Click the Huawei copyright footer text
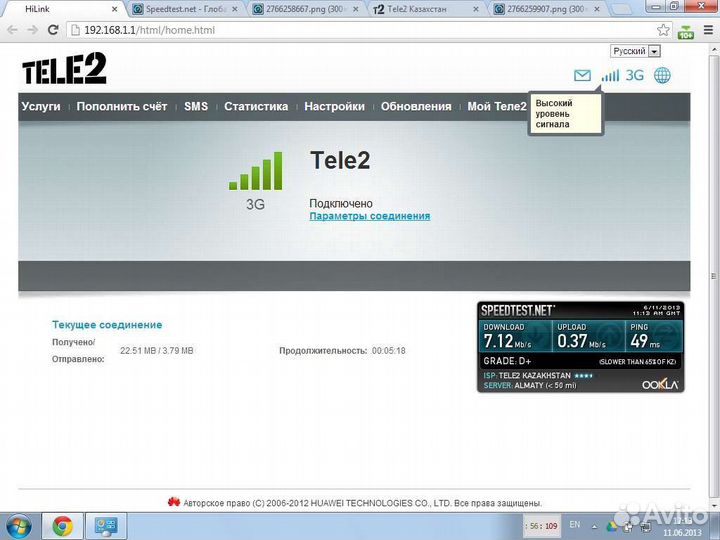Image resolution: width=720 pixels, height=540 pixels. coord(362,503)
